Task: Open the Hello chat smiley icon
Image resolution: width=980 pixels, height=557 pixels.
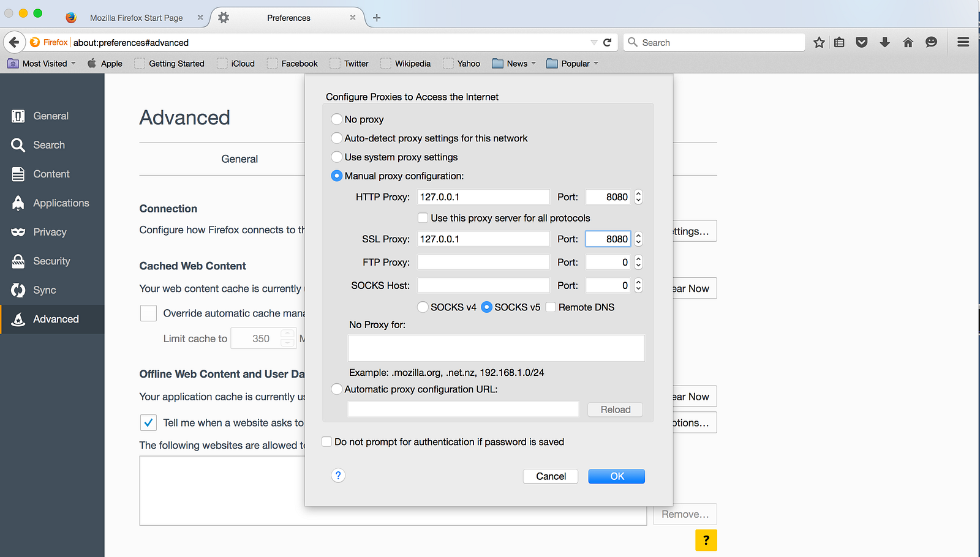Action: [932, 42]
